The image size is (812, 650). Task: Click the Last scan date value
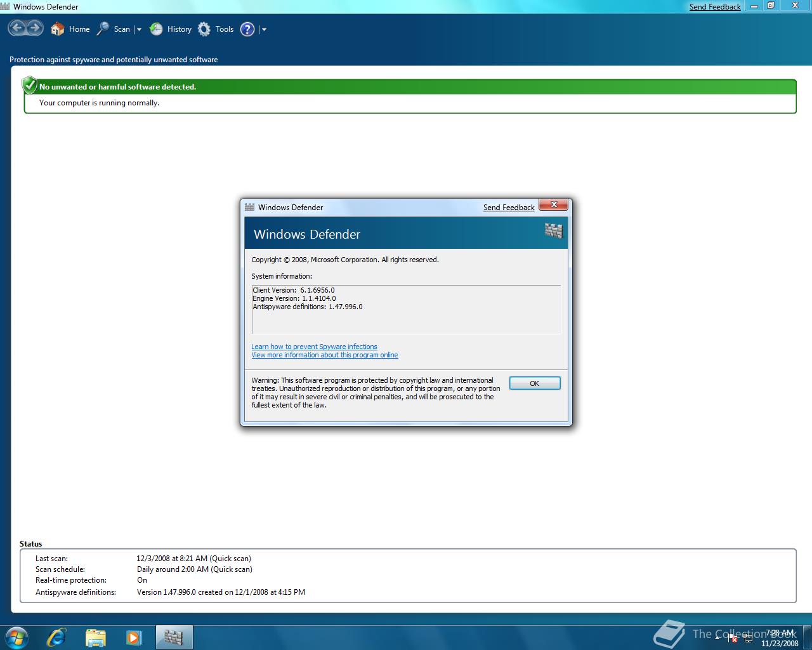[x=194, y=559]
